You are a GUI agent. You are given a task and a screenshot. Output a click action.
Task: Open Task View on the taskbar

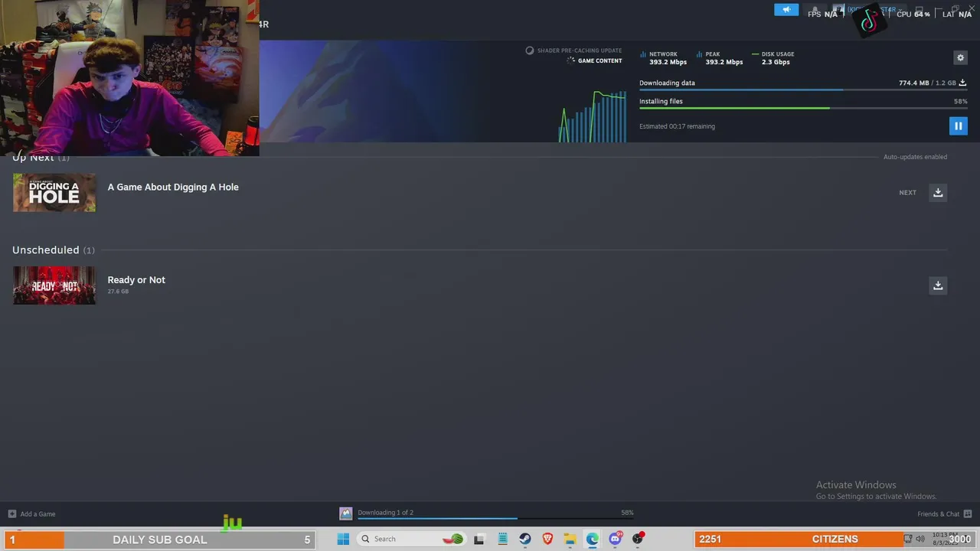[479, 539]
